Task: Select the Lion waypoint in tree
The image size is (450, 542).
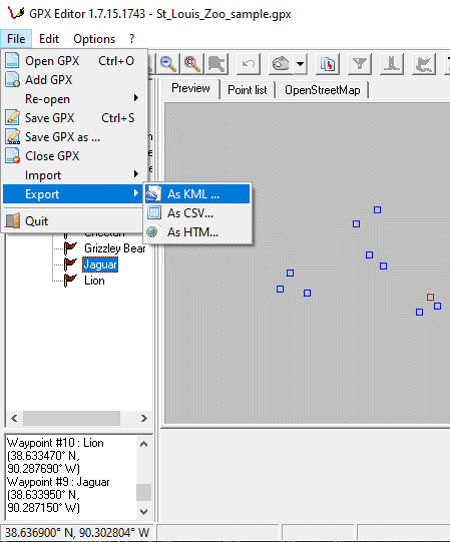Action: [x=94, y=281]
